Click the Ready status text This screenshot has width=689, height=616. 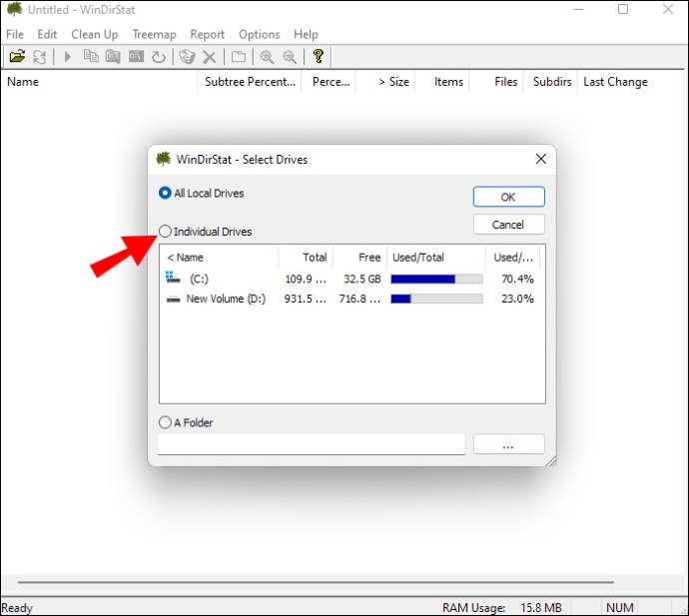click(17, 608)
